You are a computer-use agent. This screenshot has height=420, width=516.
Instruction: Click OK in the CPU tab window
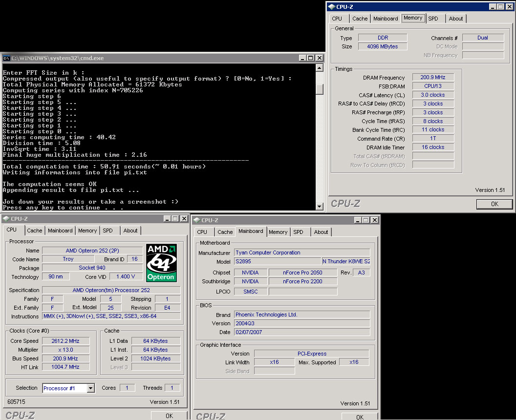(x=169, y=416)
